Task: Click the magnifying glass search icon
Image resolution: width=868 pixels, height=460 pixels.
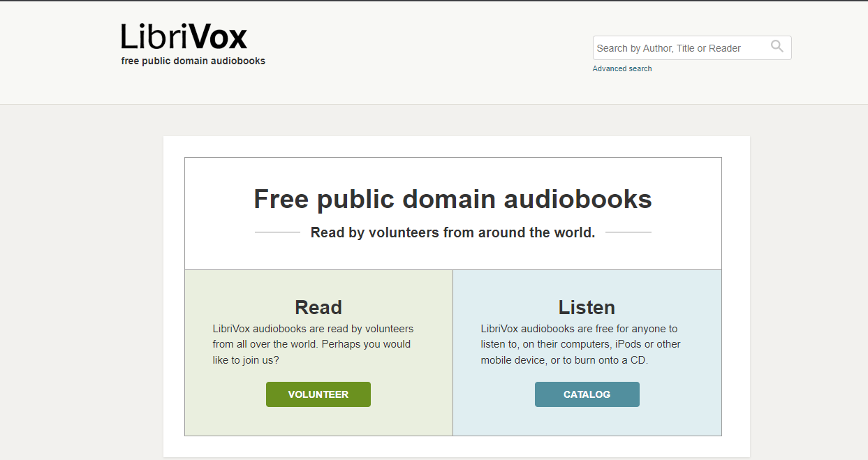Action: tap(777, 47)
